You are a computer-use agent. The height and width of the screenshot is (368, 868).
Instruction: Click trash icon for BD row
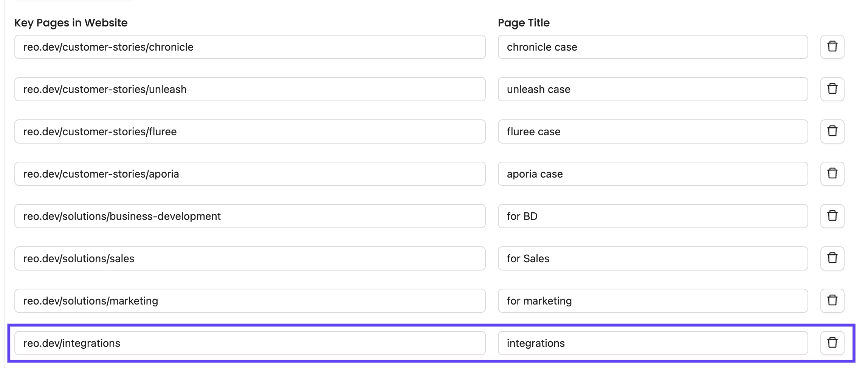(x=832, y=216)
